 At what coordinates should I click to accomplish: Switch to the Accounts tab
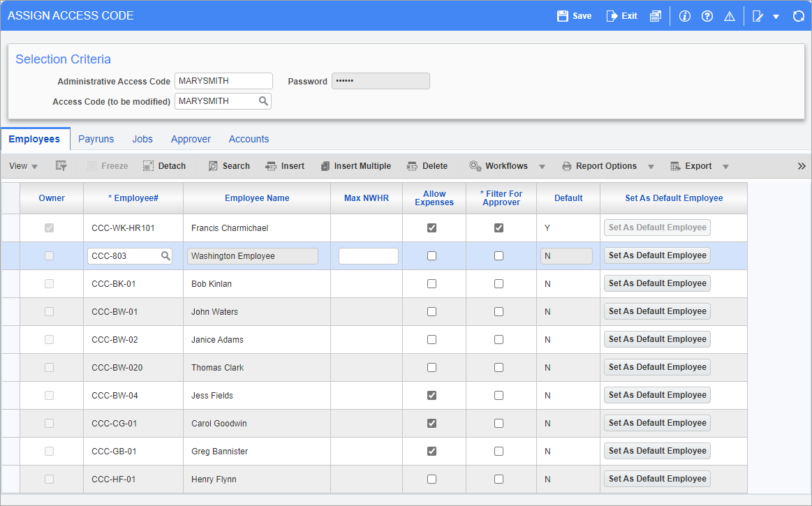[x=249, y=139]
